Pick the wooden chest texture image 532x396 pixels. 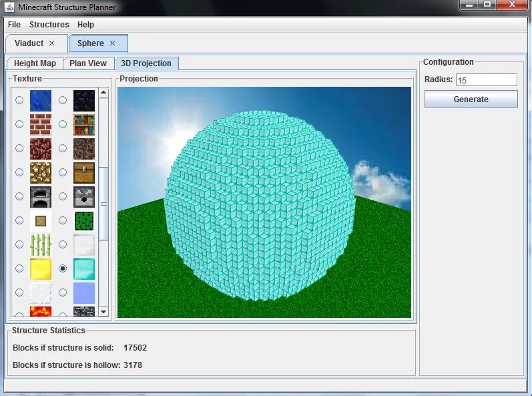84,173
